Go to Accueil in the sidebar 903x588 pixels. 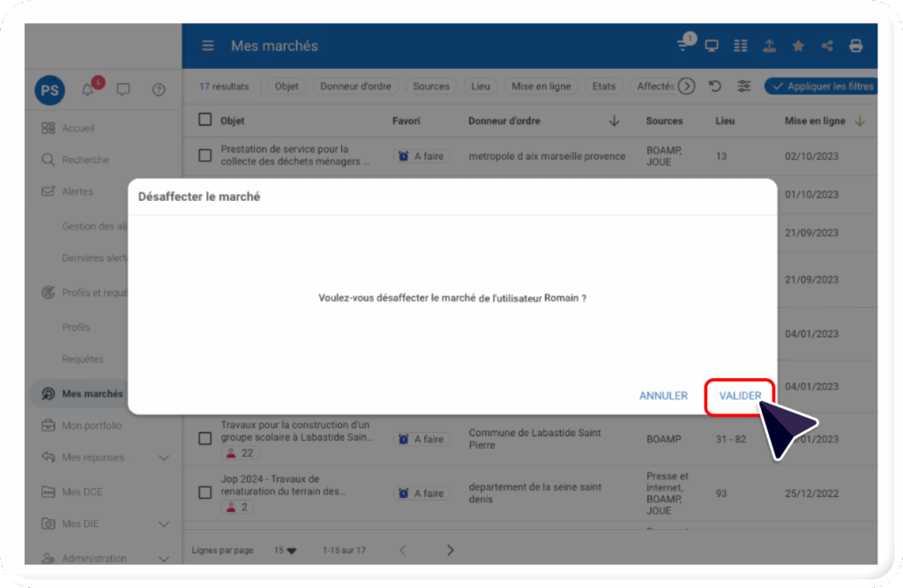tap(78, 128)
